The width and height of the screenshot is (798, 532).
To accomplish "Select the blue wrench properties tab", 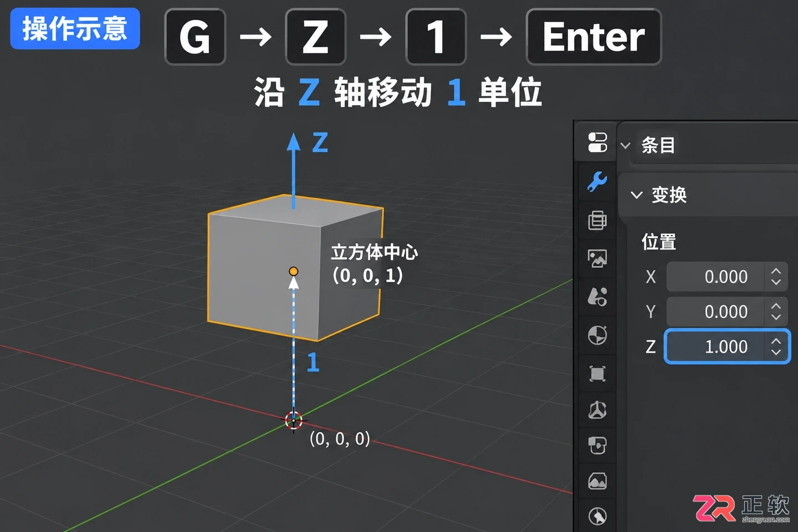I will pos(597,181).
